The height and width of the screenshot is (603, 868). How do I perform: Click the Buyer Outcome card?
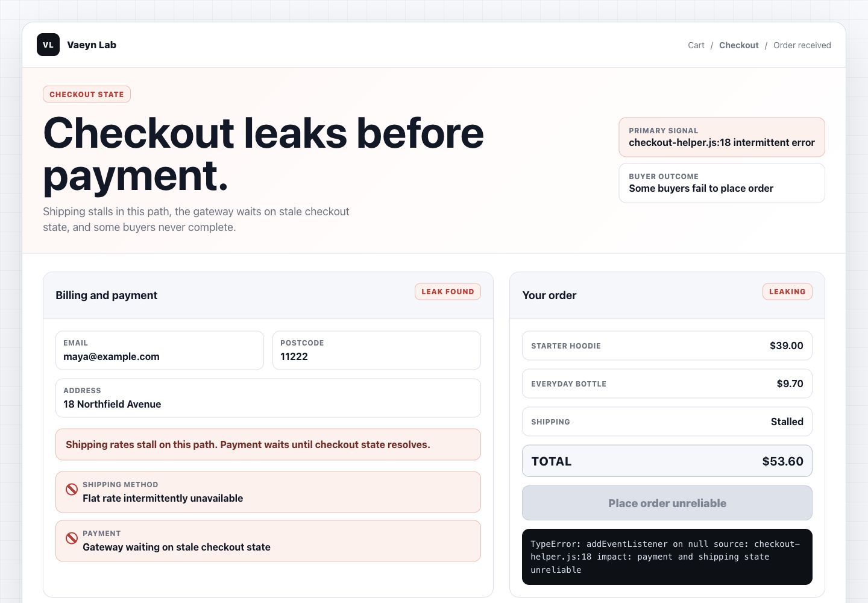(x=722, y=183)
